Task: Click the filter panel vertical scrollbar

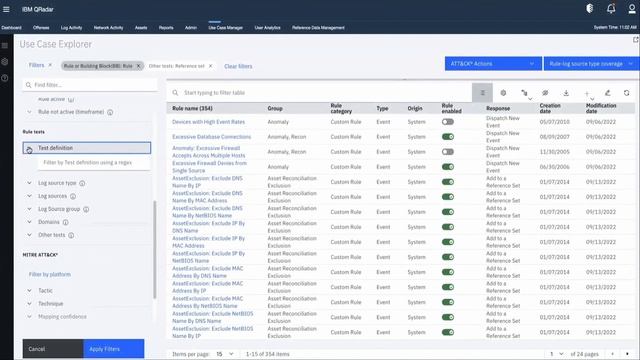Action: (155, 250)
